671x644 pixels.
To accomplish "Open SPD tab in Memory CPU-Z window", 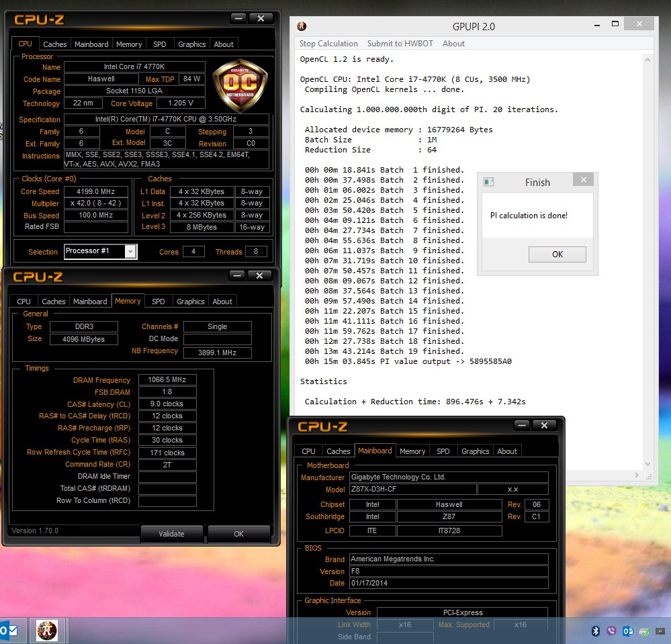I will click(159, 302).
